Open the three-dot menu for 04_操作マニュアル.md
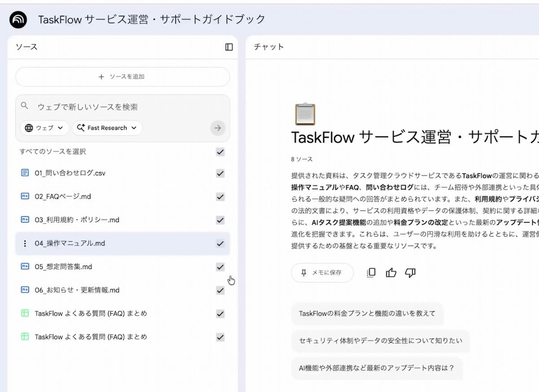Viewport: 539px width, 392px height. pyautogui.click(x=25, y=243)
